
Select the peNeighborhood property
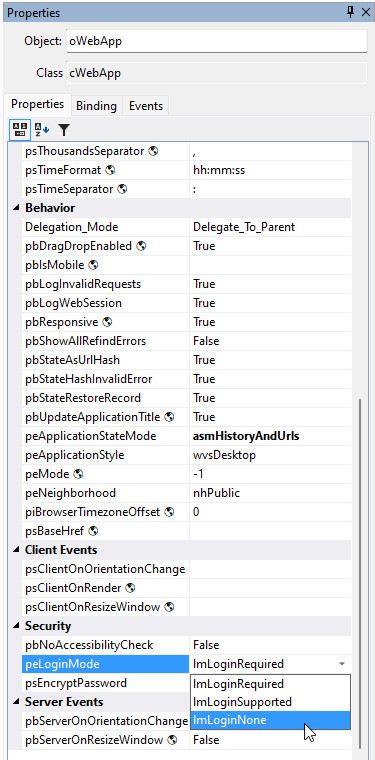70,493
